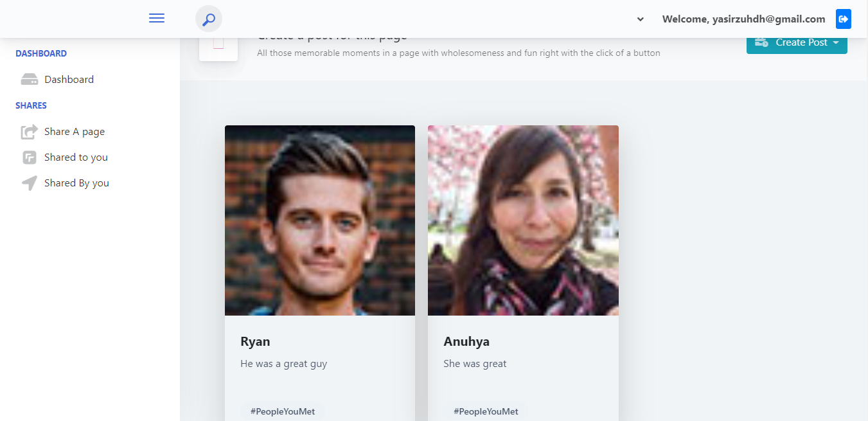Click the page placeholder icon box
Screen dimensions: 868x421
218,44
